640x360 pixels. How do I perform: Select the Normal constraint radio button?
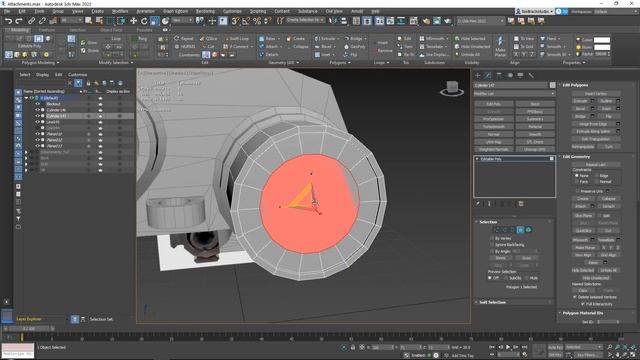click(597, 182)
